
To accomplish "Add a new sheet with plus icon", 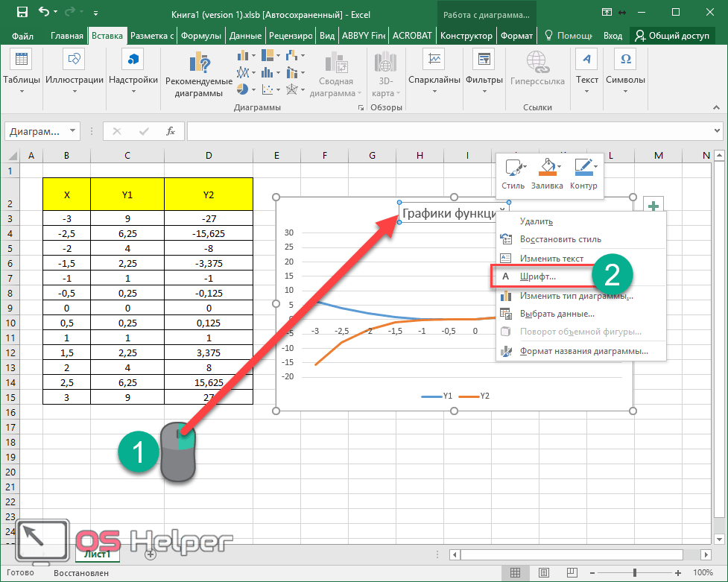I will pos(151,554).
